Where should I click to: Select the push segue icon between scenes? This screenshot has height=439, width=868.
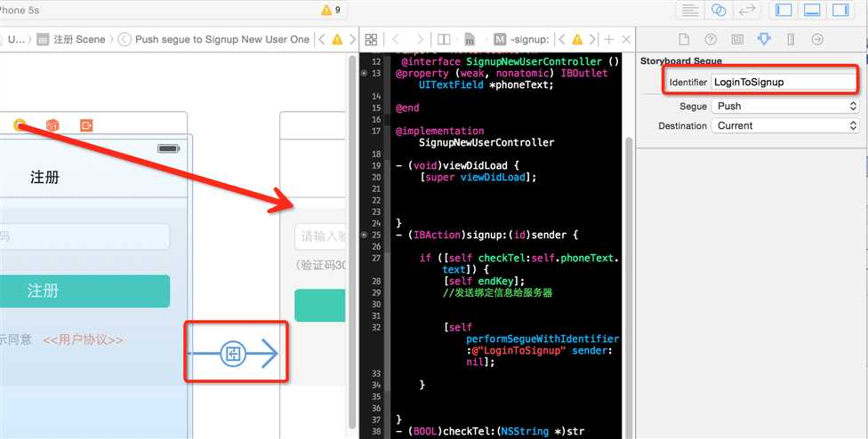(233, 354)
